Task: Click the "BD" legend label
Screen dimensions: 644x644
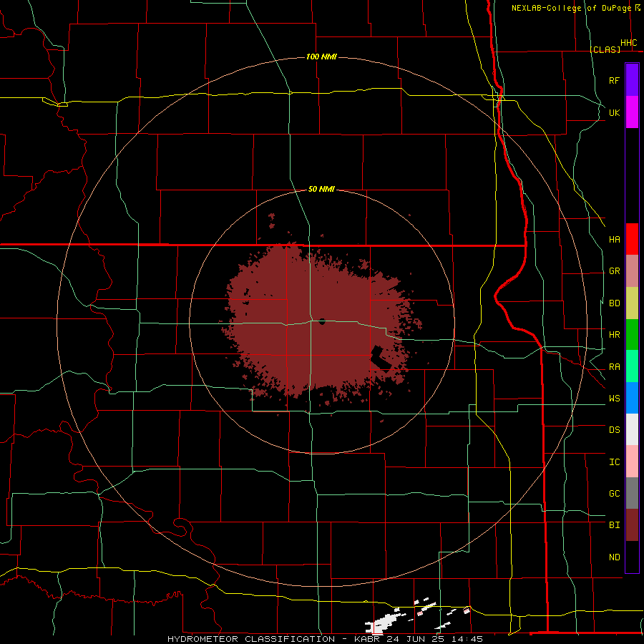Action: point(614,303)
